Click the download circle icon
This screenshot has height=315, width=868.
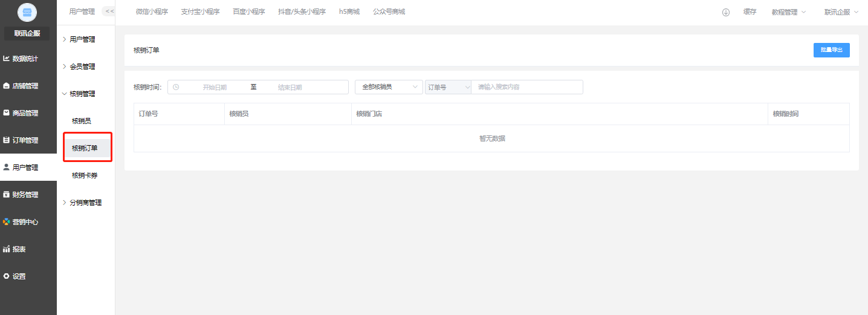click(726, 12)
